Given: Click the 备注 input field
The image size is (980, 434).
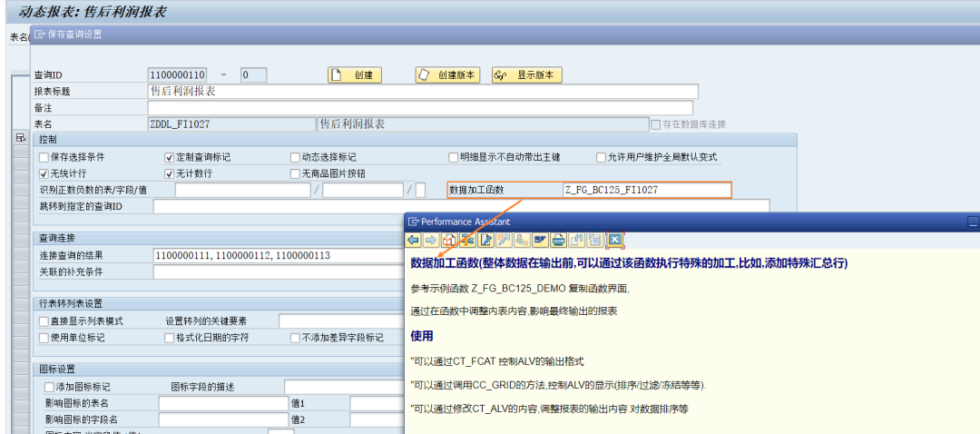Looking at the screenshot, I should (x=421, y=107).
